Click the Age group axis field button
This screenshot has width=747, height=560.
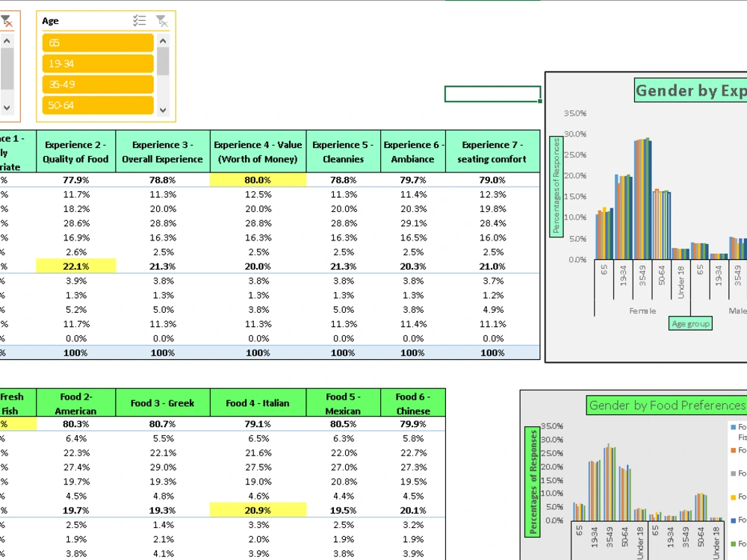pyautogui.click(x=690, y=324)
